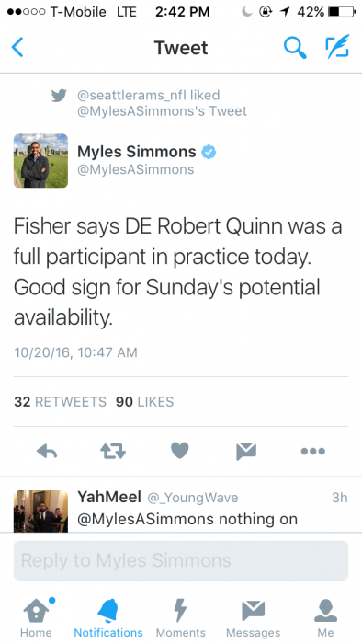Open search with the magnifying glass icon
The image size is (362, 644).
[x=295, y=47]
